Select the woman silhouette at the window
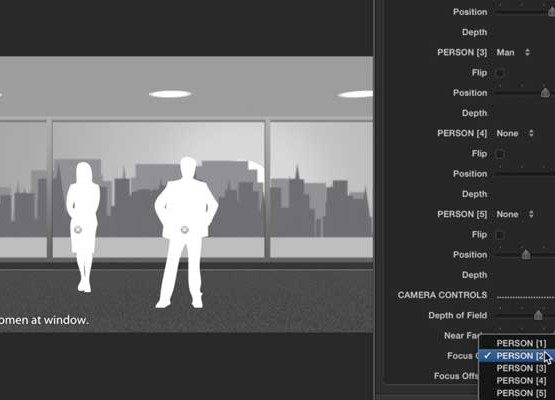The height and width of the screenshot is (400, 555). (83, 227)
